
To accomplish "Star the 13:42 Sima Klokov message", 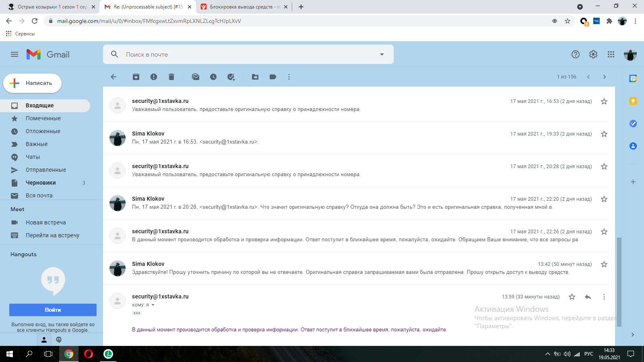I will coord(604,264).
